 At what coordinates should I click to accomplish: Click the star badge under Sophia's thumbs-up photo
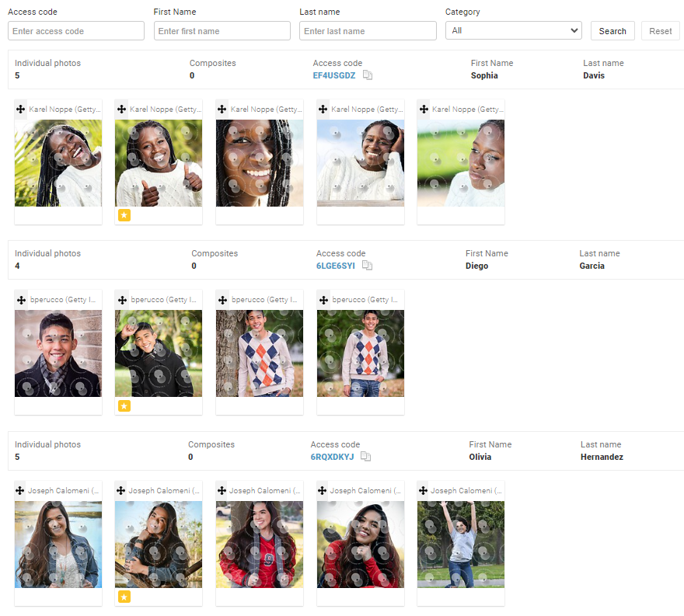point(124,215)
